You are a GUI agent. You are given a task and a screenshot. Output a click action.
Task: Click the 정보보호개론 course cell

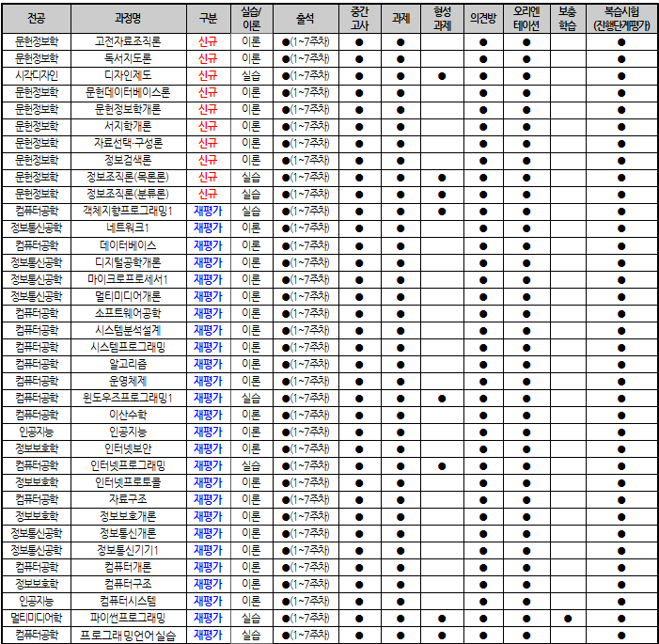point(128,517)
